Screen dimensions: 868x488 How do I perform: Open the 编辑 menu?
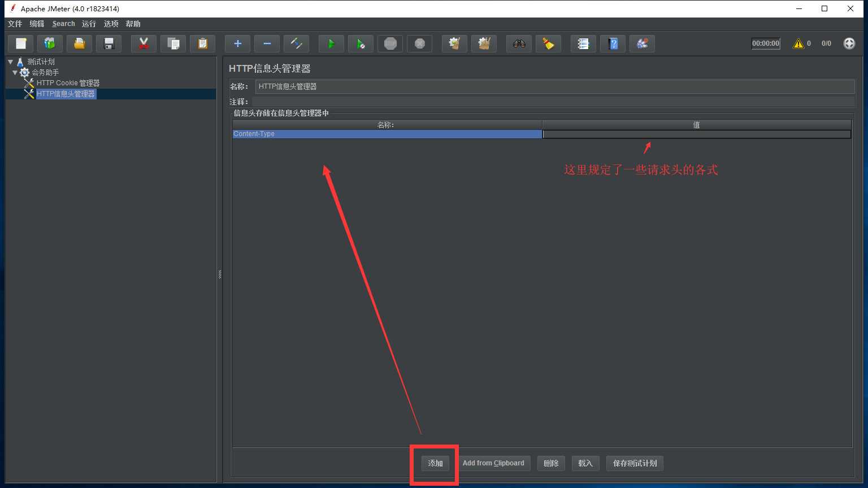click(x=37, y=24)
